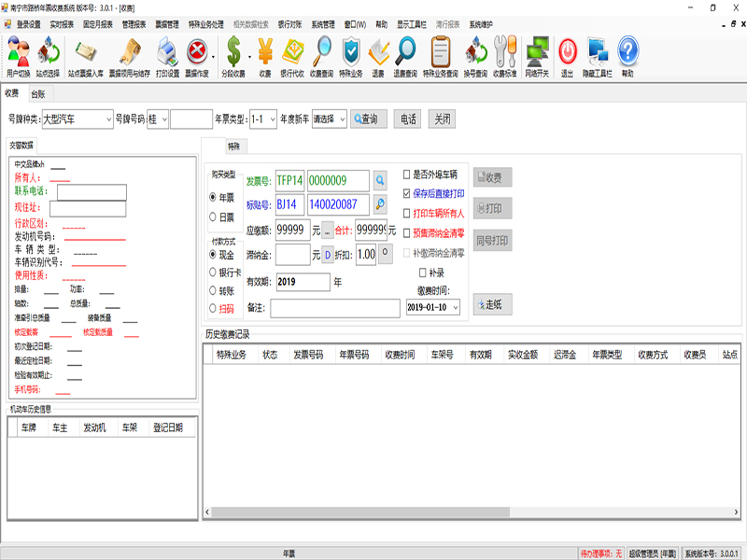The image size is (747, 560).
Task: Toggle the 网络开关 network switch icon
Action: (x=537, y=56)
